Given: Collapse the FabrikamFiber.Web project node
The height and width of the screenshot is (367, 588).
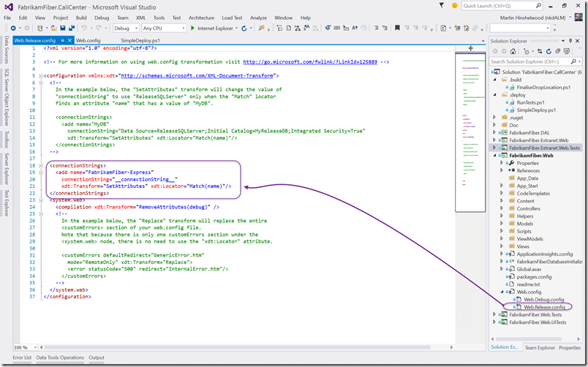Looking at the screenshot, I should tap(494, 155).
